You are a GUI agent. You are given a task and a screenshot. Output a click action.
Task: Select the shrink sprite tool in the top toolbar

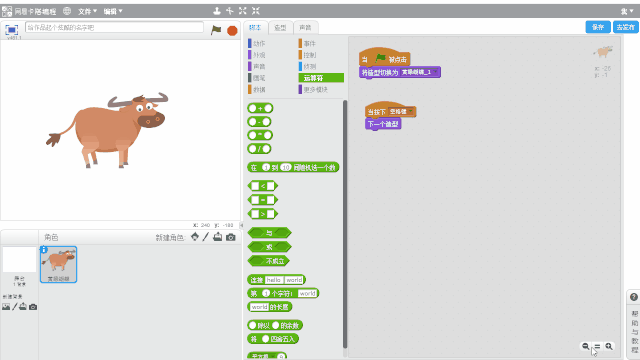256,11
